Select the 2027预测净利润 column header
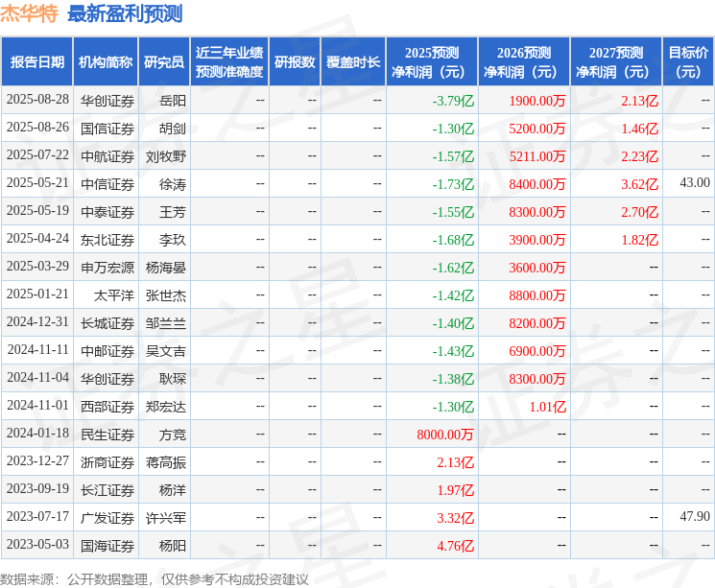The height and width of the screenshot is (588, 715). 616,62
